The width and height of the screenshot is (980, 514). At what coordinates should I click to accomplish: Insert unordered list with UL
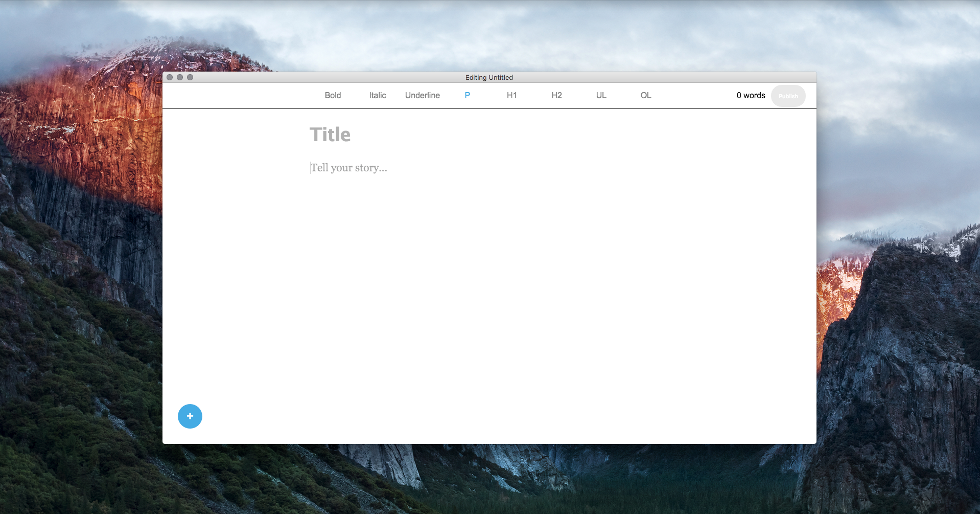pos(601,96)
